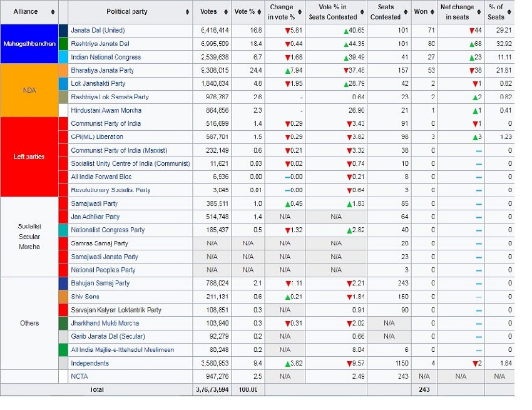Sort by Change in vote % arrows
Image resolution: width=532 pixels, height=410 pixels.
click(x=300, y=12)
